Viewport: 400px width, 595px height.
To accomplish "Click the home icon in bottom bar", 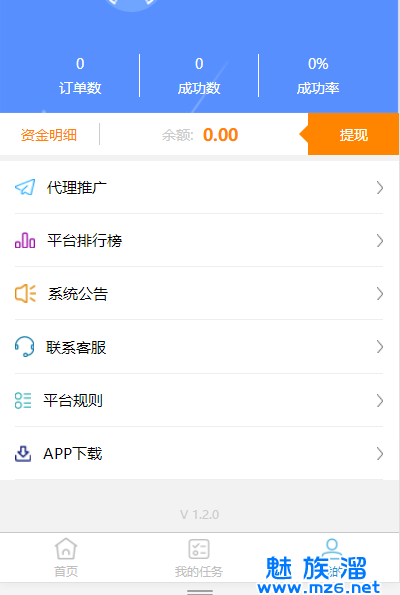I will click(x=66, y=549).
